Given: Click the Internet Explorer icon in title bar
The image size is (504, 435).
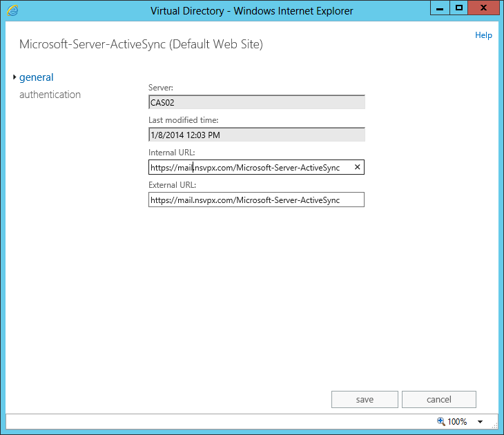Looking at the screenshot, I should pos(12,10).
